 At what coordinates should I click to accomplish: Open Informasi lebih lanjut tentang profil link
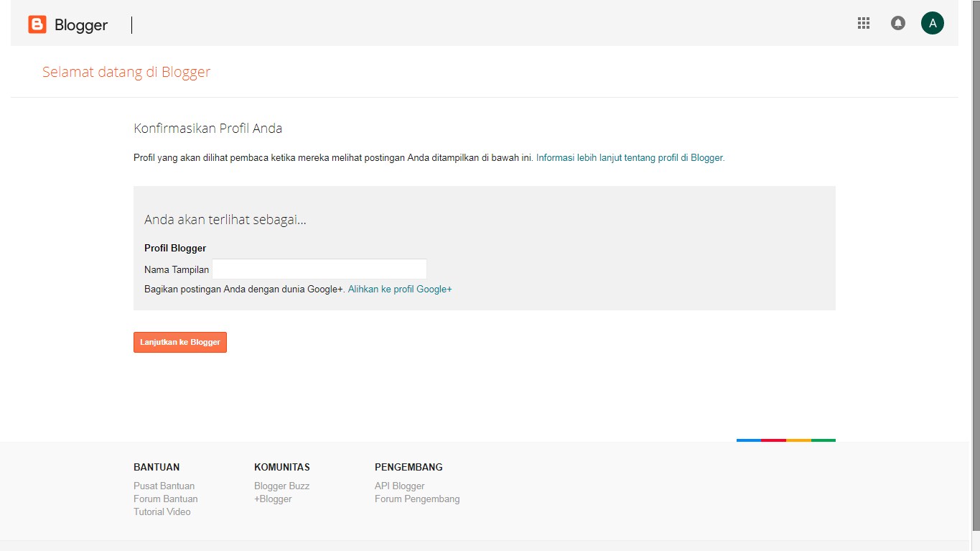(630, 157)
